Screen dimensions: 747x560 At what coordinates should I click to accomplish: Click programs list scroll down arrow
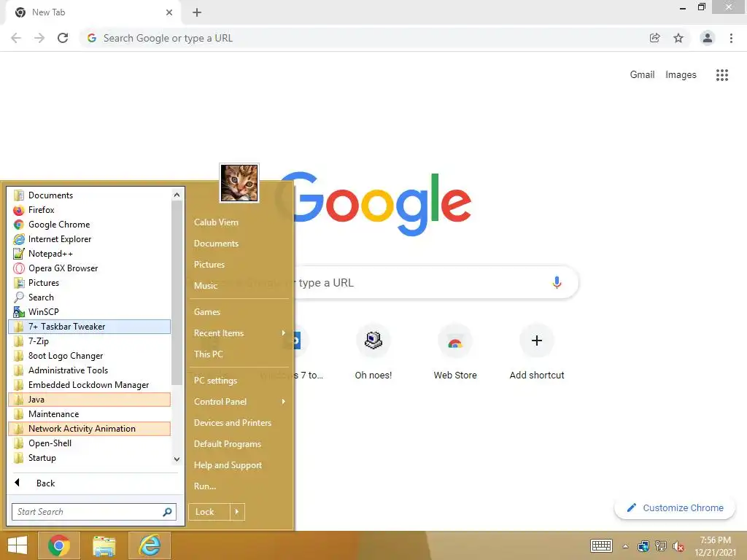click(x=177, y=459)
